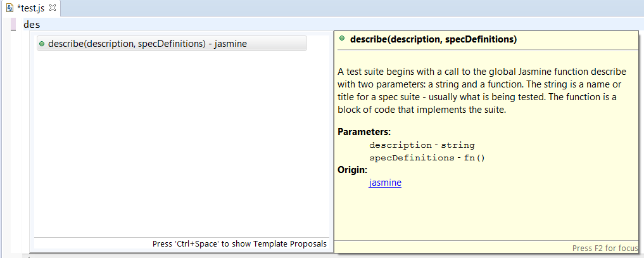
Task: Select the describe(description, specDefinitions) - jasmine proposal
Action: pos(172,44)
